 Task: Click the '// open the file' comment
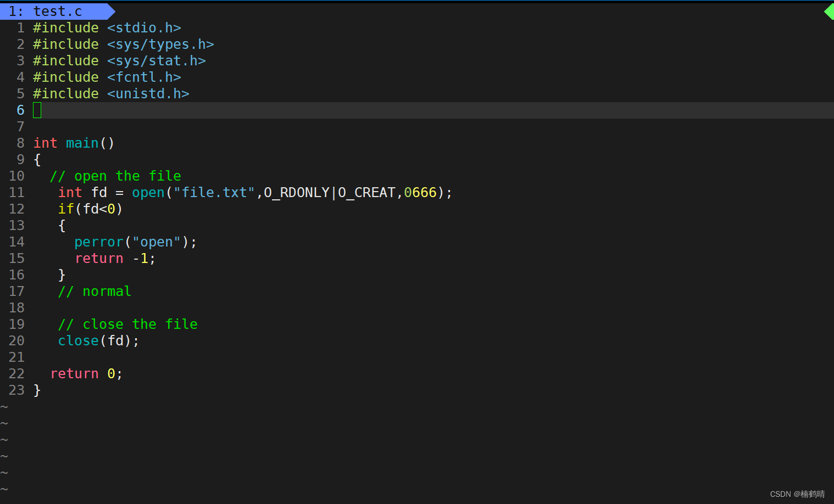point(115,176)
